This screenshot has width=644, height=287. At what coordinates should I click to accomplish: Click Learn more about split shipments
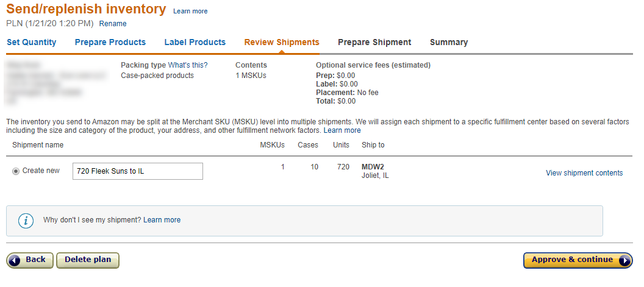[x=342, y=130]
